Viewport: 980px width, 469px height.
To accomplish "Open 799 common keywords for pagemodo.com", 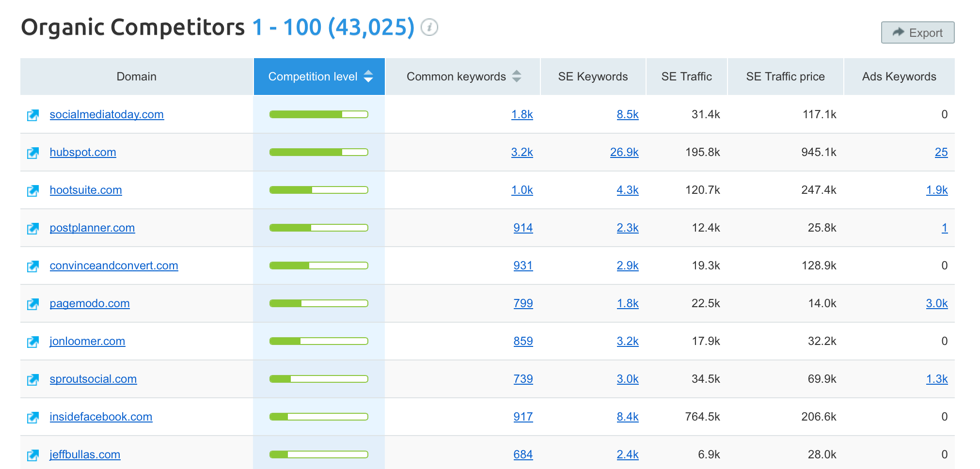I will (523, 303).
